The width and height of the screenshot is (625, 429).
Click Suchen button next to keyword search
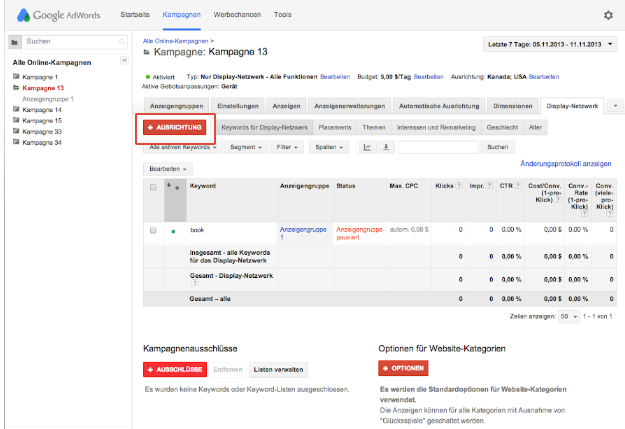[x=497, y=147]
